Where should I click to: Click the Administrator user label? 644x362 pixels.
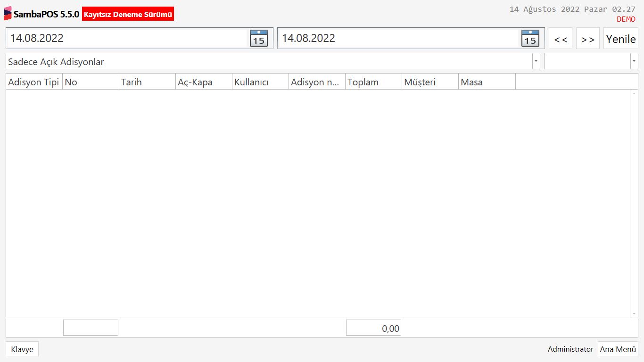pyautogui.click(x=570, y=349)
